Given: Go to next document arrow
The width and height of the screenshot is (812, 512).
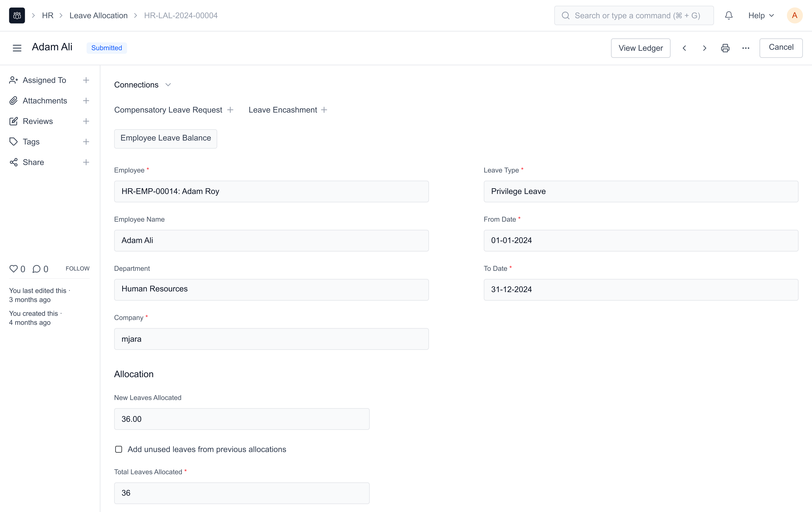Looking at the screenshot, I should (704, 48).
